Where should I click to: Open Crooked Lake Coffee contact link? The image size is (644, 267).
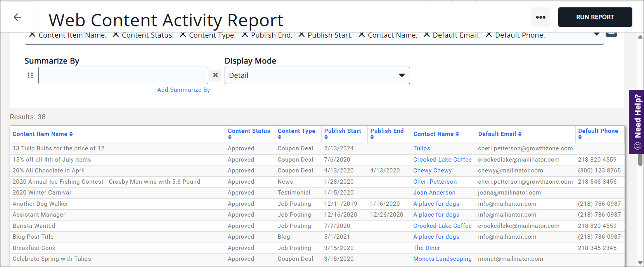pos(442,160)
